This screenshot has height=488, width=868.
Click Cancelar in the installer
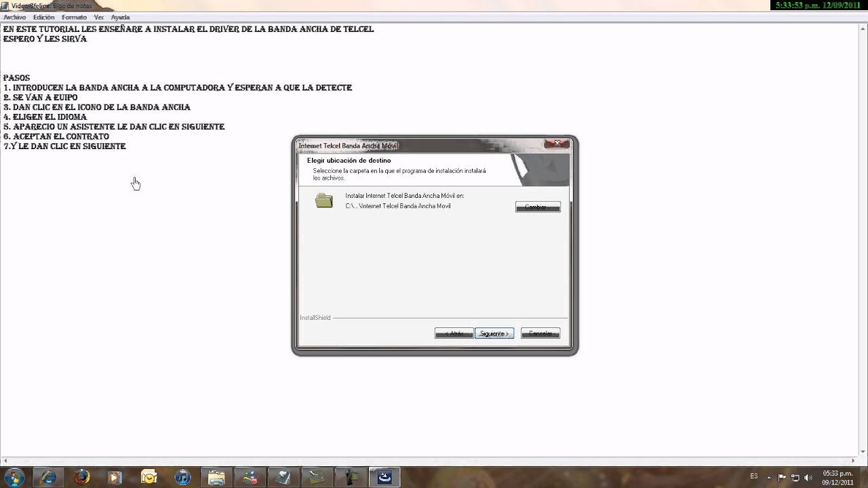coord(540,333)
